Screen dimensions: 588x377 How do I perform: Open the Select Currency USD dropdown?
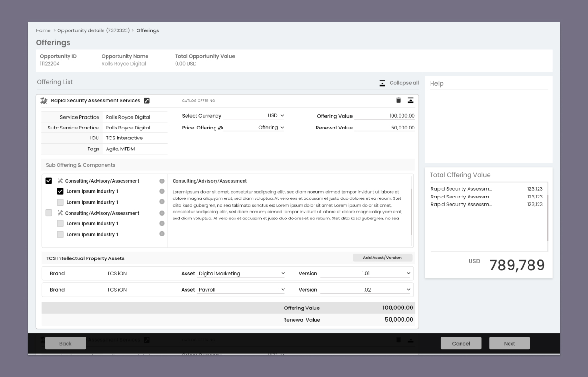[x=276, y=116]
